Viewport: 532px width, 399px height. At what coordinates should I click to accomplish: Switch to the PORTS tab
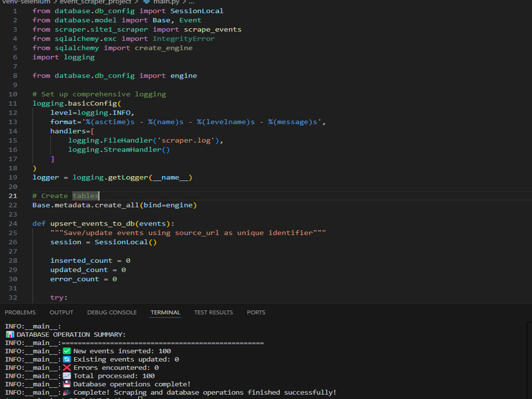coord(256,312)
